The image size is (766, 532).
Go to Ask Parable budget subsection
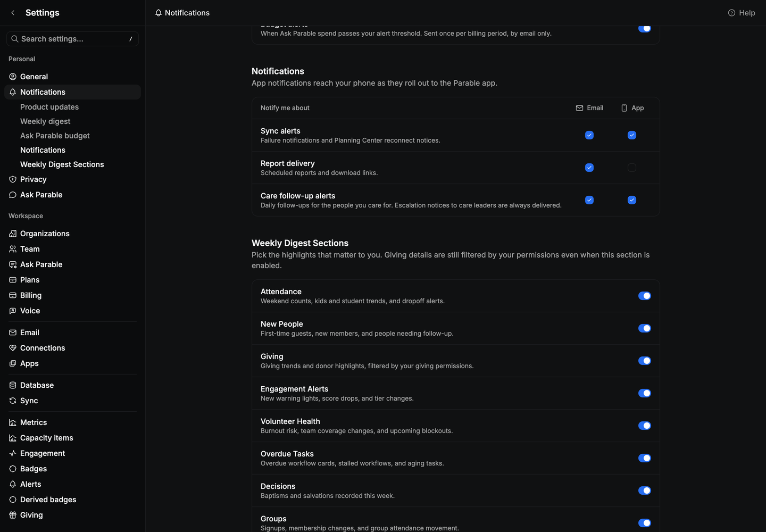[55, 136]
